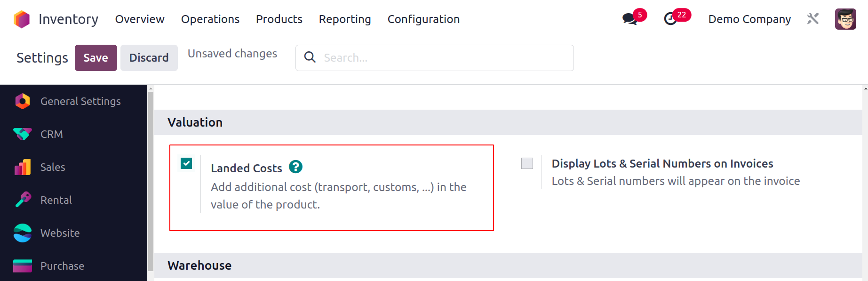Screen dimensions: 868x281
Task: Open the Reporting menu
Action: tap(345, 19)
